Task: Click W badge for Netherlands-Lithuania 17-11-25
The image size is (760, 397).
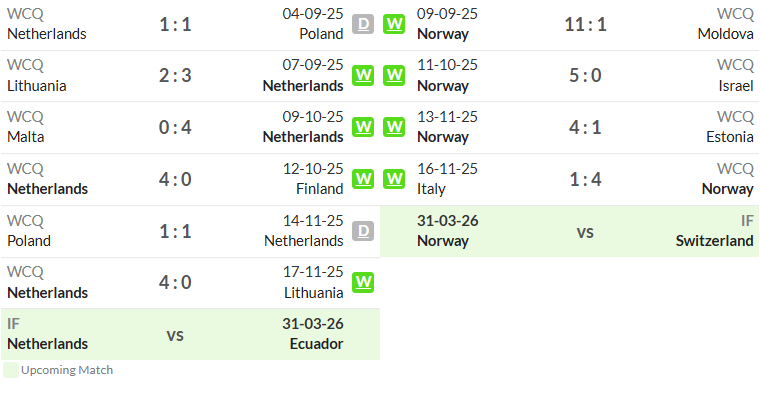Action: click(363, 283)
